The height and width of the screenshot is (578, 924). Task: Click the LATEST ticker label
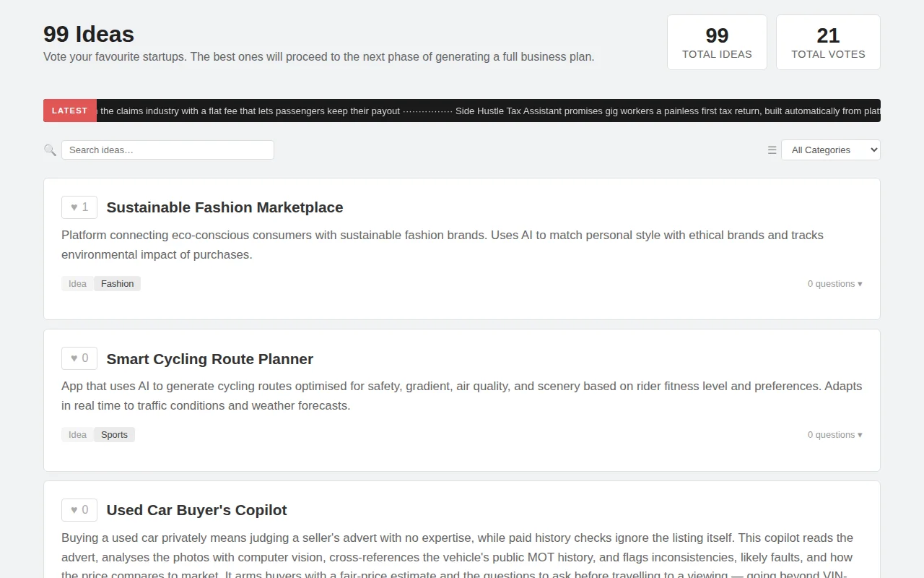click(x=70, y=111)
